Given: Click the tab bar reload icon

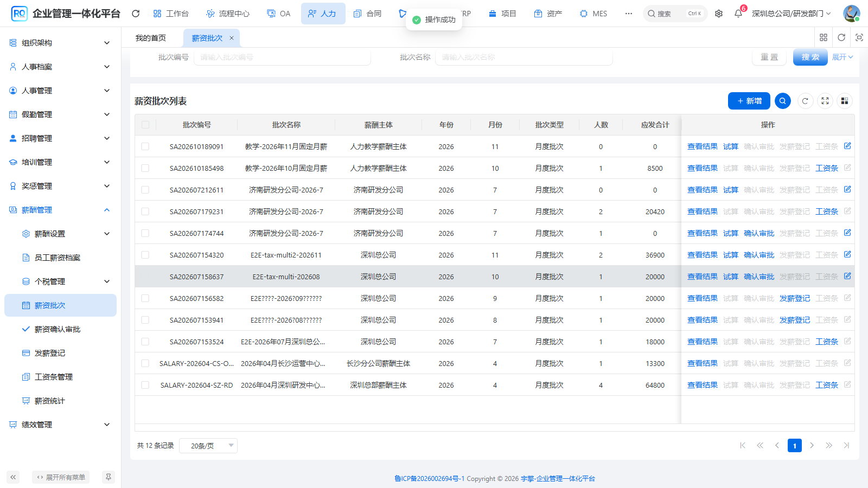Looking at the screenshot, I should point(841,37).
